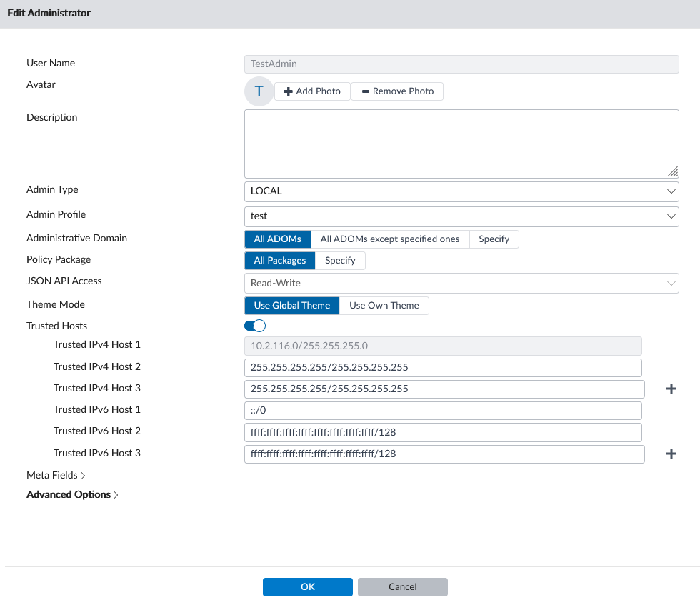Click the Remove Photo button
Image resolution: width=700 pixels, height=600 pixels.
(x=397, y=91)
